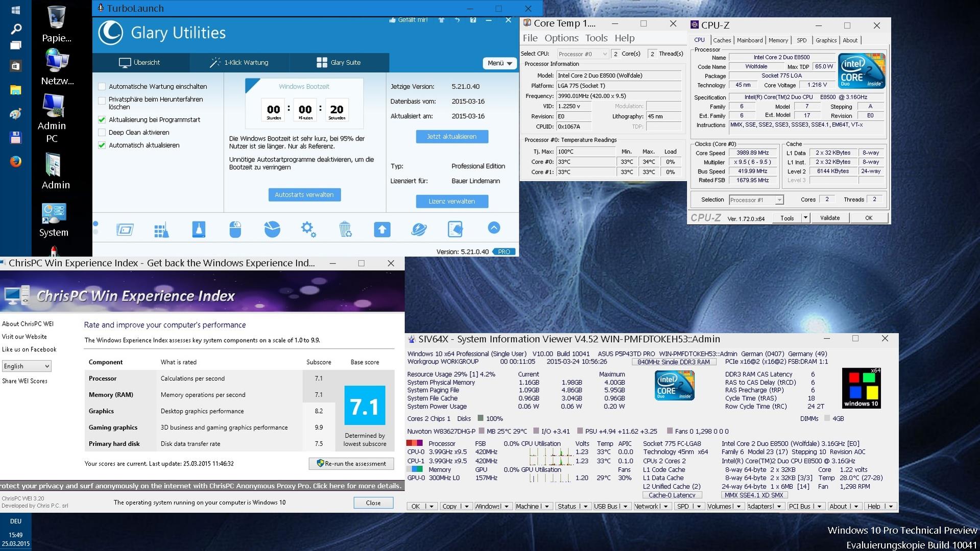Open ChrisPC language dropdown showing English

pos(27,366)
